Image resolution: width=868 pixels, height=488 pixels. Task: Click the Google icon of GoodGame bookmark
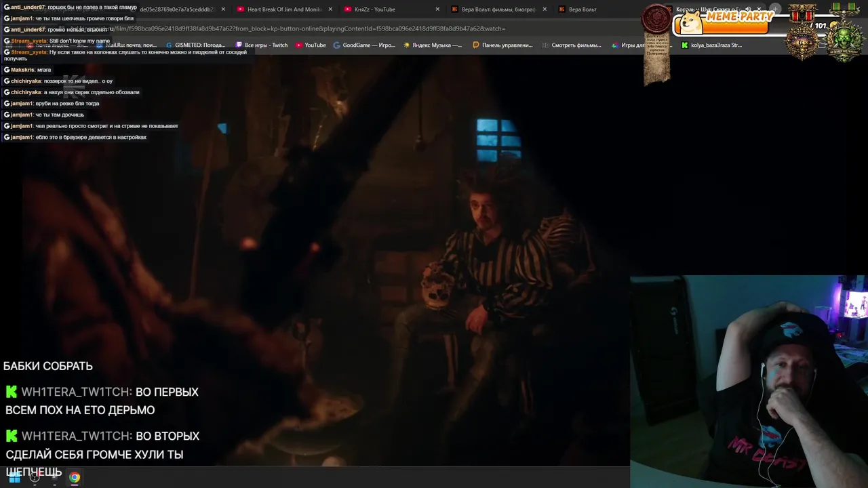click(337, 45)
